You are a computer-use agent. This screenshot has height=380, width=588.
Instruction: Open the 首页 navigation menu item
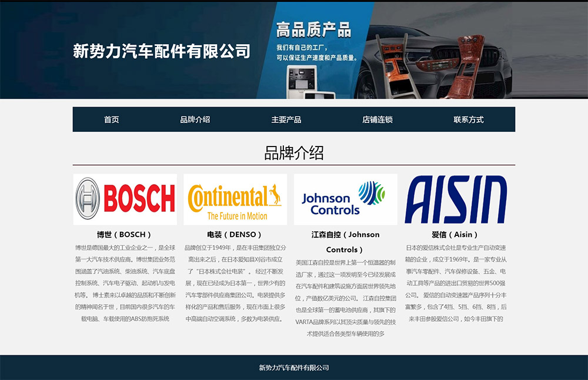pyautogui.click(x=111, y=119)
